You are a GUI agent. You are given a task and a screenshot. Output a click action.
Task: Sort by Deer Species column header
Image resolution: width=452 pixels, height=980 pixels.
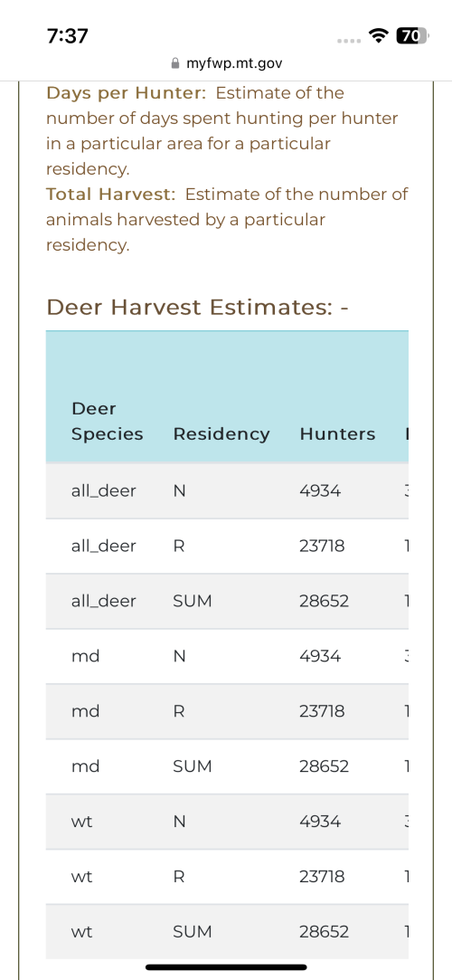pyautogui.click(x=108, y=422)
